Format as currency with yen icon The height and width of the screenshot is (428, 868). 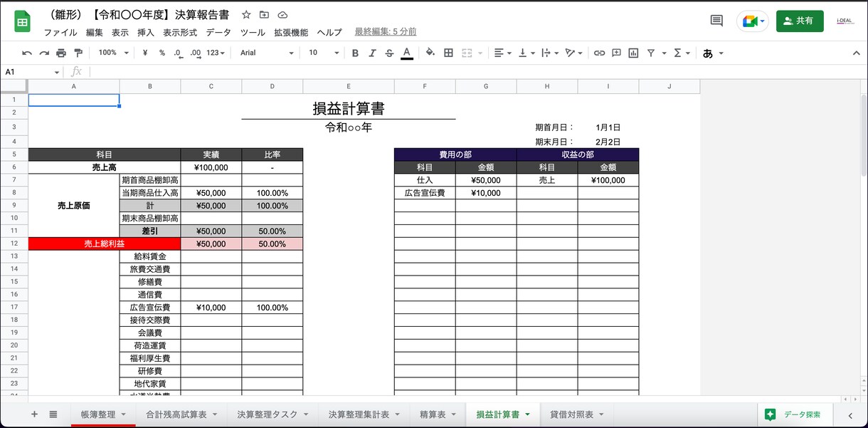(145, 53)
